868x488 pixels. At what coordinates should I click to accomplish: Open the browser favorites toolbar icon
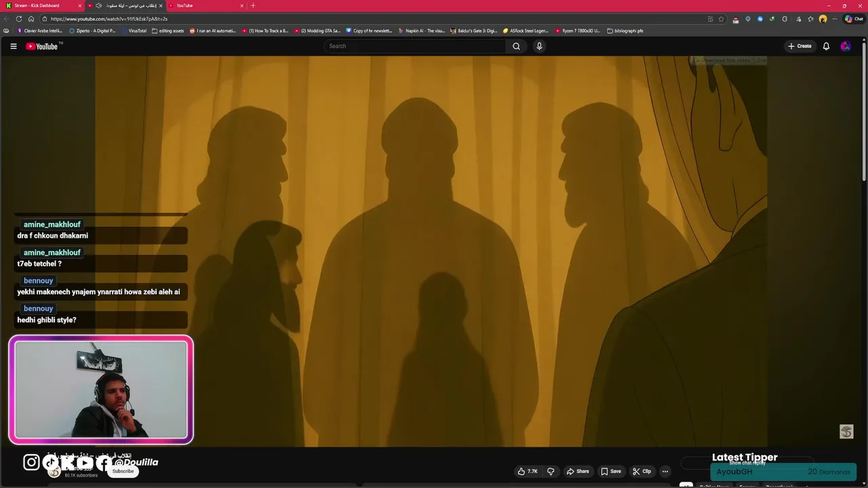[x=810, y=19]
